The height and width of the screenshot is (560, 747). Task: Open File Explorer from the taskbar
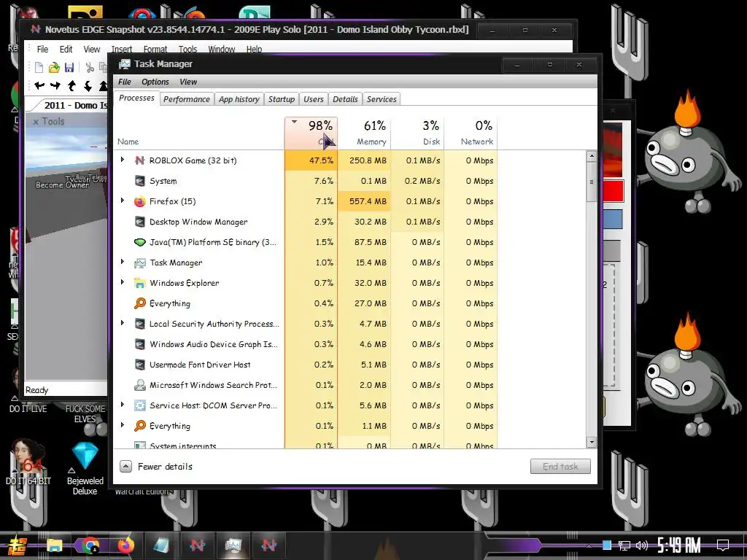pos(54,545)
